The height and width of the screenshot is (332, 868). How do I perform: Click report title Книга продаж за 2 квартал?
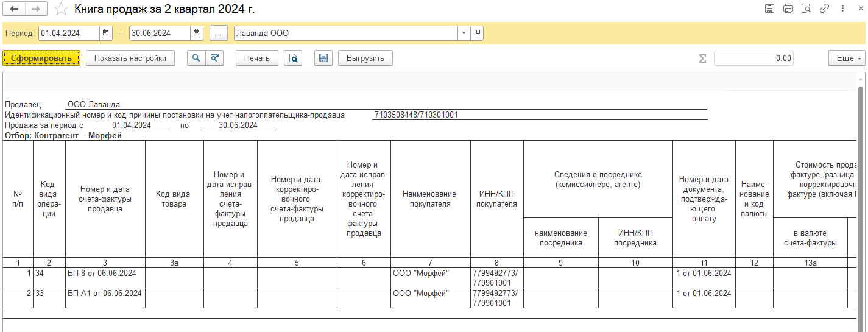tap(164, 9)
